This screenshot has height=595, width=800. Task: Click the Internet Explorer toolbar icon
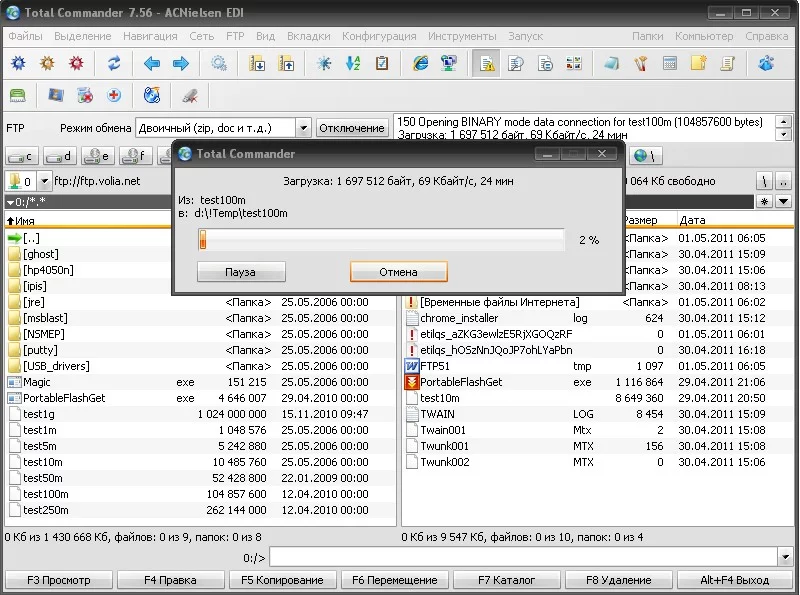(420, 64)
